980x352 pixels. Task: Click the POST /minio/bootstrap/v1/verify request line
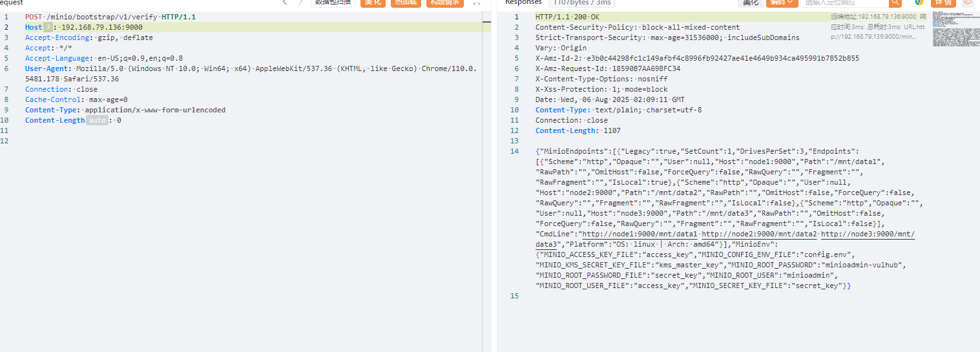(x=110, y=17)
